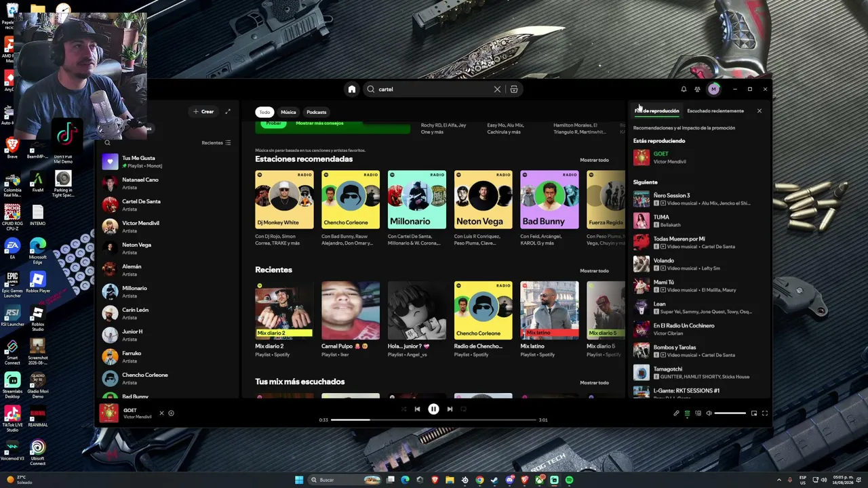This screenshot has width=868, height=488.
Task: Open Millonario radio station card
Action: pyautogui.click(x=417, y=208)
